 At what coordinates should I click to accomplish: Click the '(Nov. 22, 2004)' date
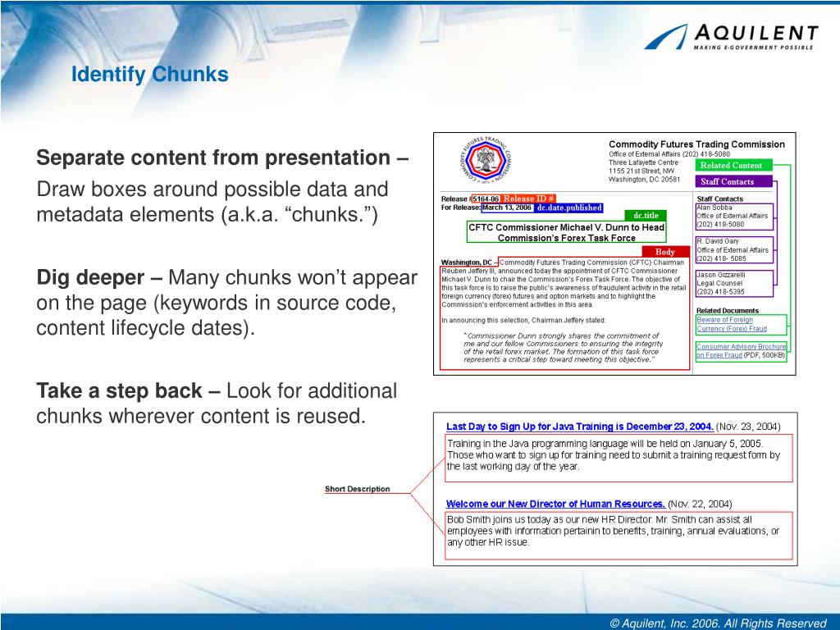[700, 504]
